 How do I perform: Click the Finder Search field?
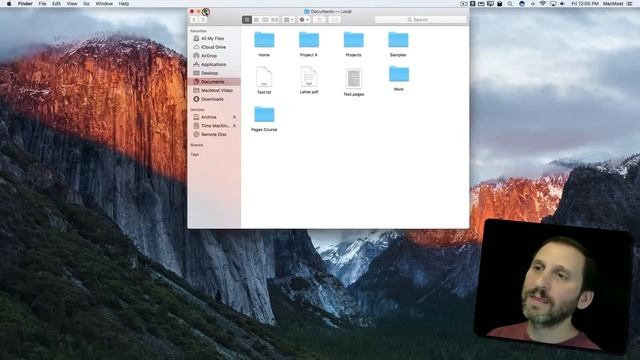[420, 20]
